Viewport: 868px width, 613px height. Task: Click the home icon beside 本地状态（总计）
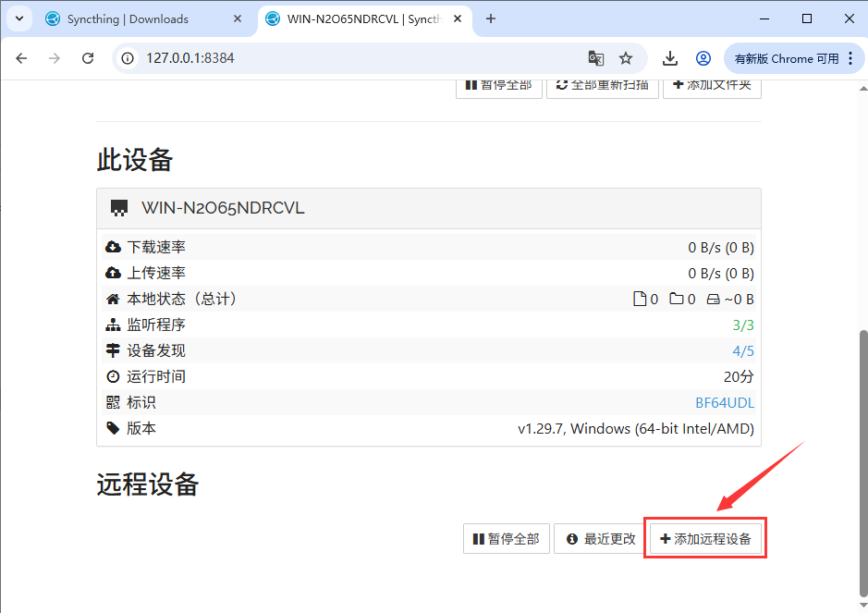114,298
